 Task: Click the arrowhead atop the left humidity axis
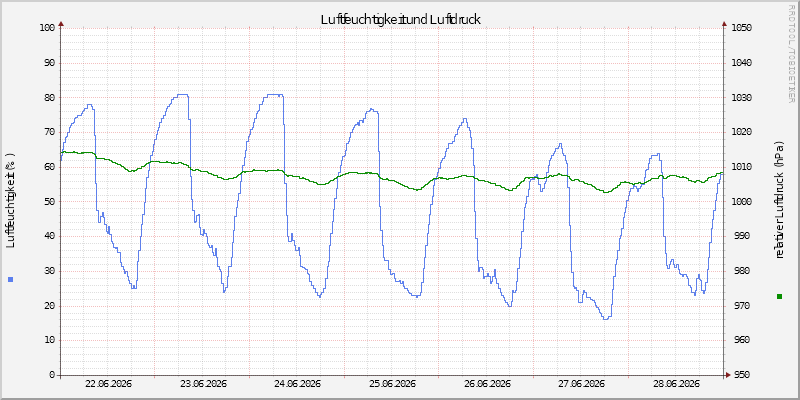coord(61,23)
